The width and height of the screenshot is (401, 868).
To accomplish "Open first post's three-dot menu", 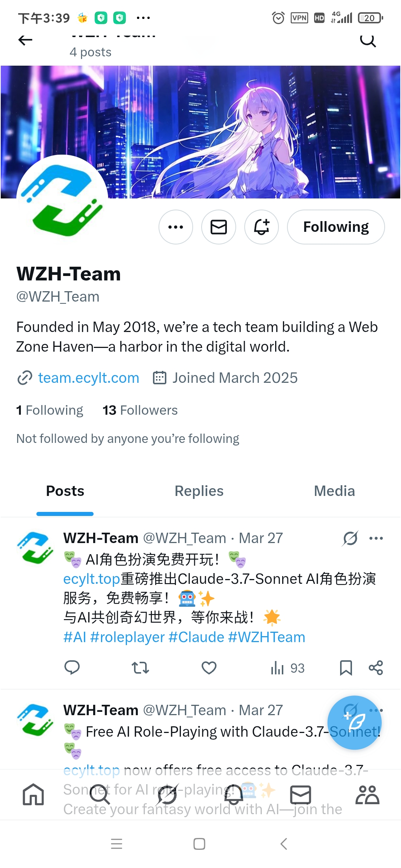I will tap(376, 538).
